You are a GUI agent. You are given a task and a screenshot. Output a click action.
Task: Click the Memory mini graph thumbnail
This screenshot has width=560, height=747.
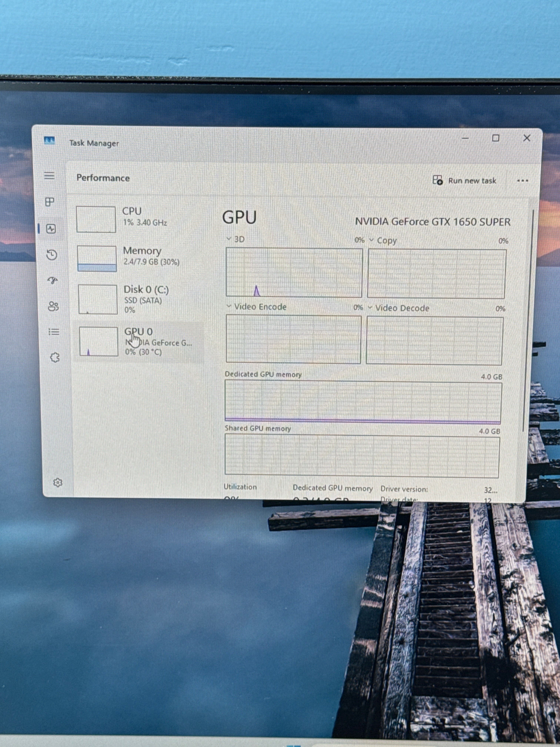97,259
